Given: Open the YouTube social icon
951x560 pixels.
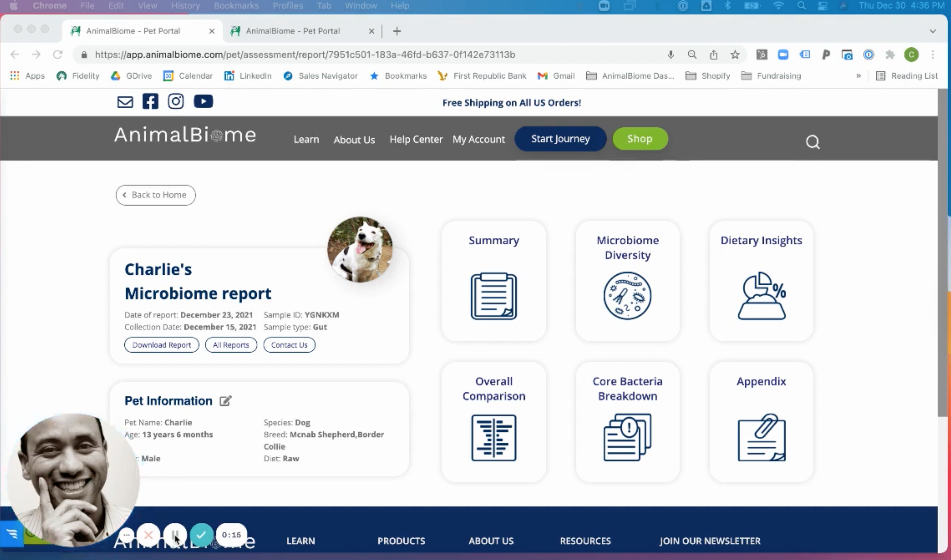Looking at the screenshot, I should [x=203, y=101].
